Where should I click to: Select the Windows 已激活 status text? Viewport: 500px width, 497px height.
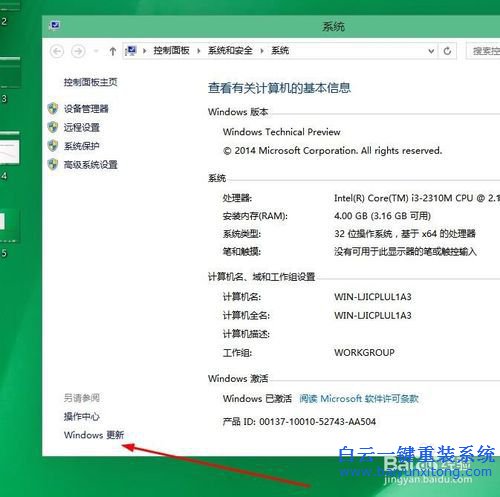pos(257,399)
